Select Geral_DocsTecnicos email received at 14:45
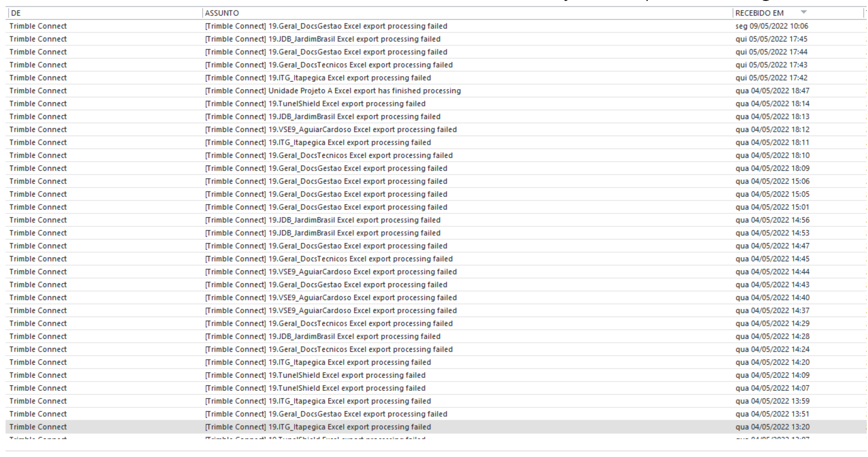Viewport: 868px width, 457px height. point(436,259)
